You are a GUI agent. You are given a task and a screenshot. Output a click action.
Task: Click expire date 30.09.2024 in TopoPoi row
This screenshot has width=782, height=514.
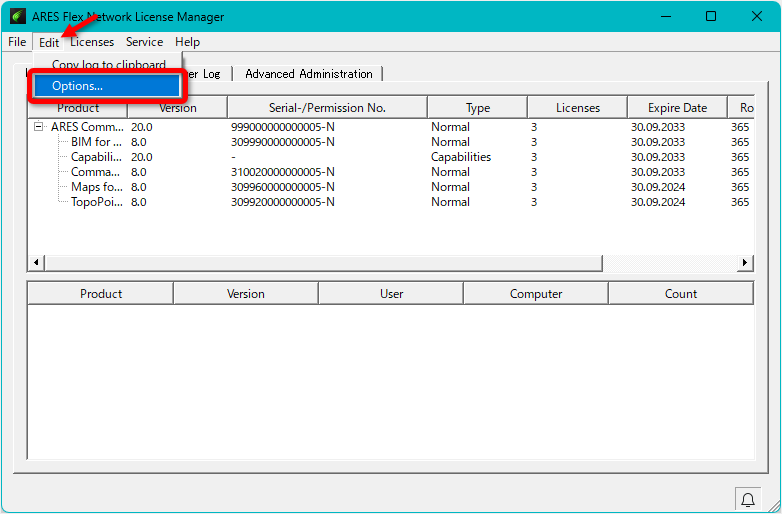point(658,201)
